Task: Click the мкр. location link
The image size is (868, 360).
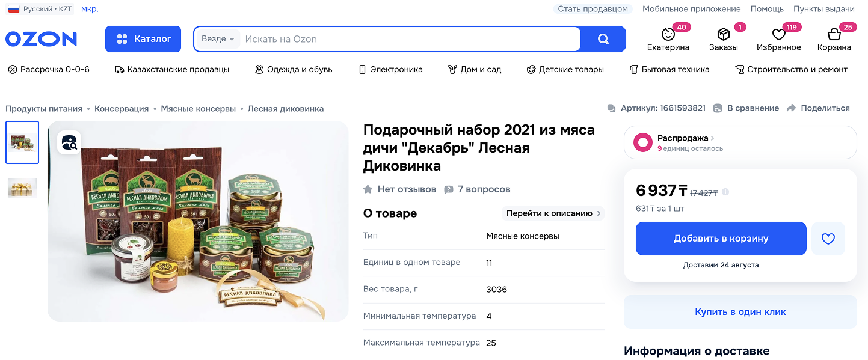Action: 90,9
